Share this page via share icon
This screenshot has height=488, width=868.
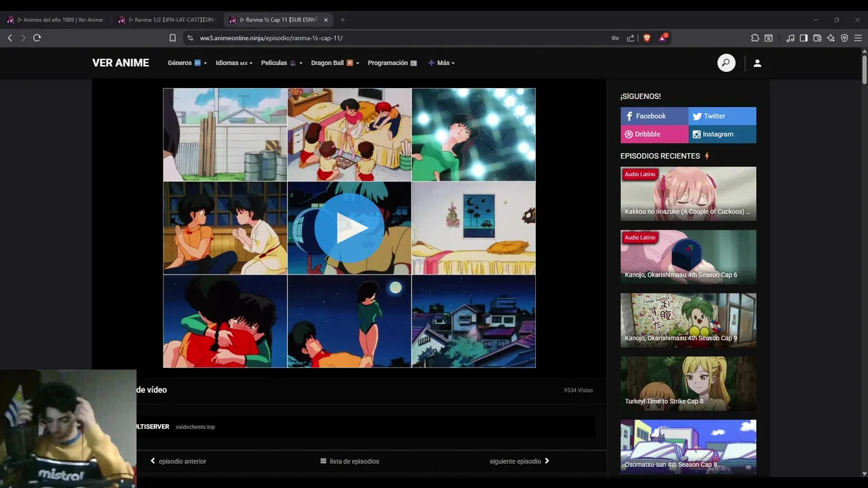coord(631,38)
